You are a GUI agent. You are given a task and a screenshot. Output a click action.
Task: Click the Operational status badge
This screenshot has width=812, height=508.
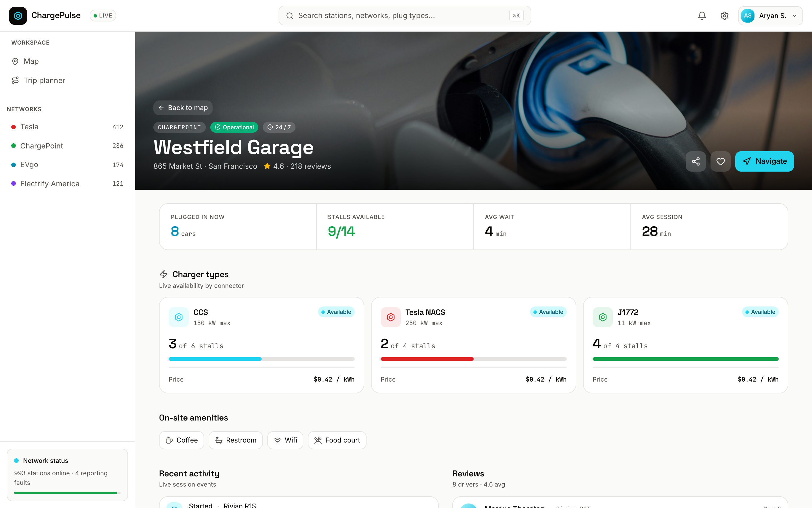234,127
